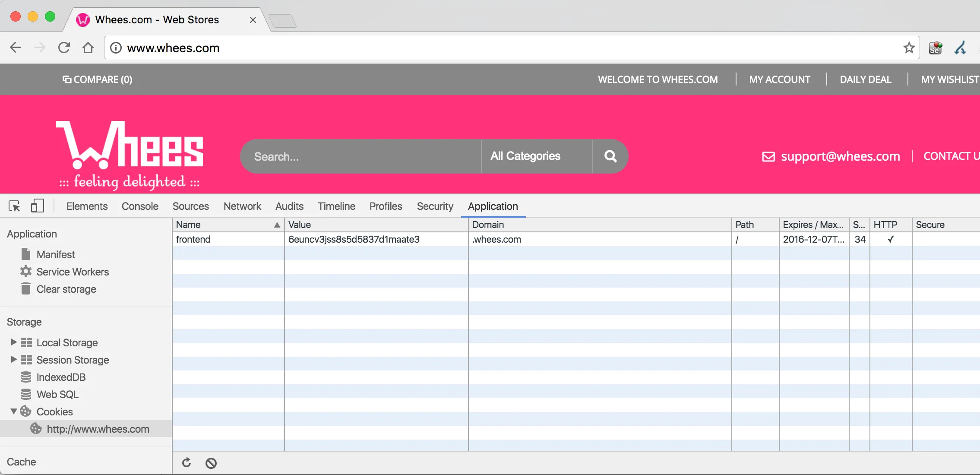Expand the Session Storage tree node

point(13,359)
